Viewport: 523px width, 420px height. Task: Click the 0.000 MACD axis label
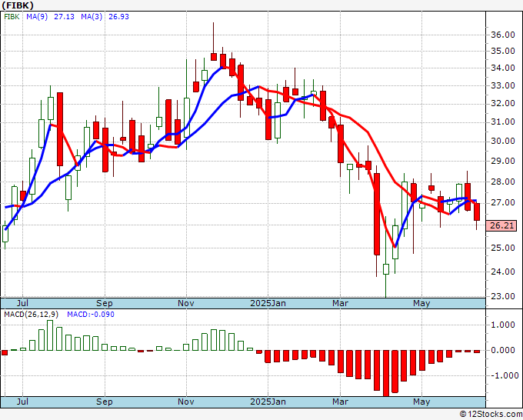click(x=503, y=350)
